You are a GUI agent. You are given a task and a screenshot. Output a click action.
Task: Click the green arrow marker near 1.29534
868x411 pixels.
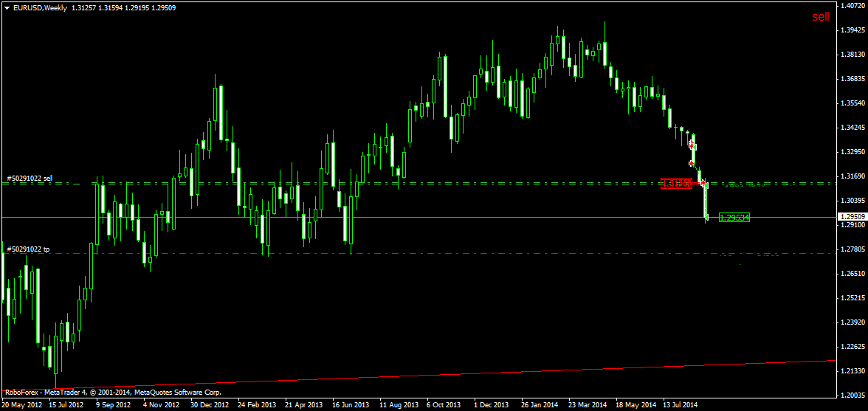pos(706,216)
